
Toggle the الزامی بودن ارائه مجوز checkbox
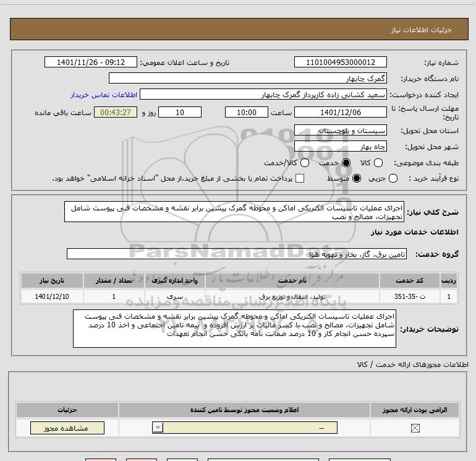[x=415, y=428]
